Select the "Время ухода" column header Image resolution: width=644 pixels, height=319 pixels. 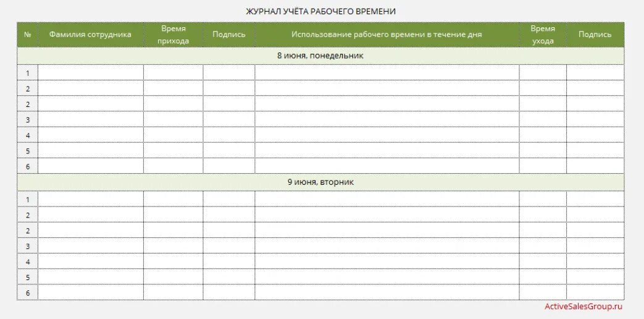543,35
